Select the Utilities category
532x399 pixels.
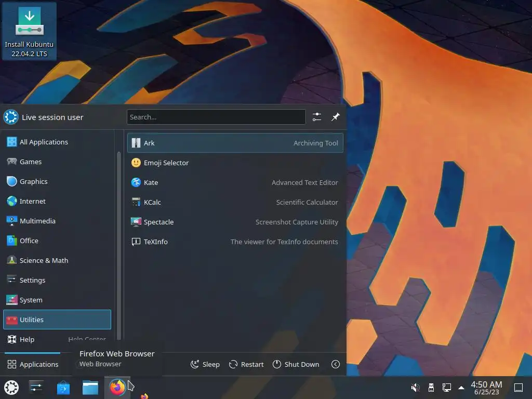click(x=57, y=320)
